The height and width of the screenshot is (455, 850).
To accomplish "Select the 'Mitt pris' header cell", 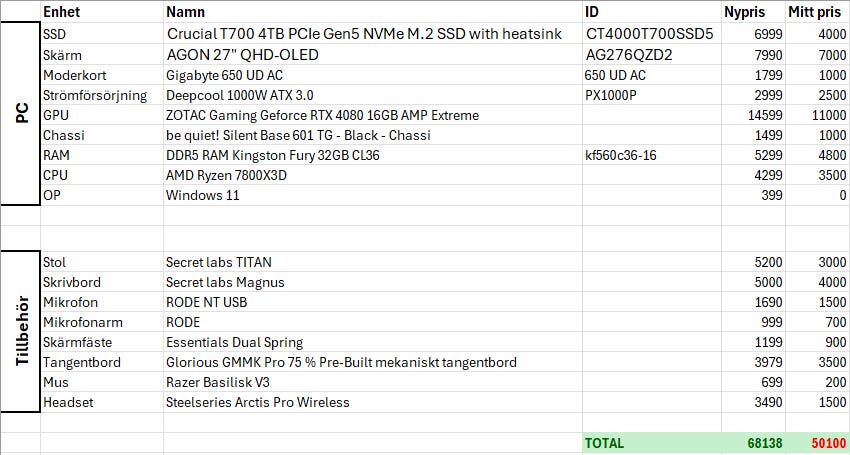I will point(817,11).
